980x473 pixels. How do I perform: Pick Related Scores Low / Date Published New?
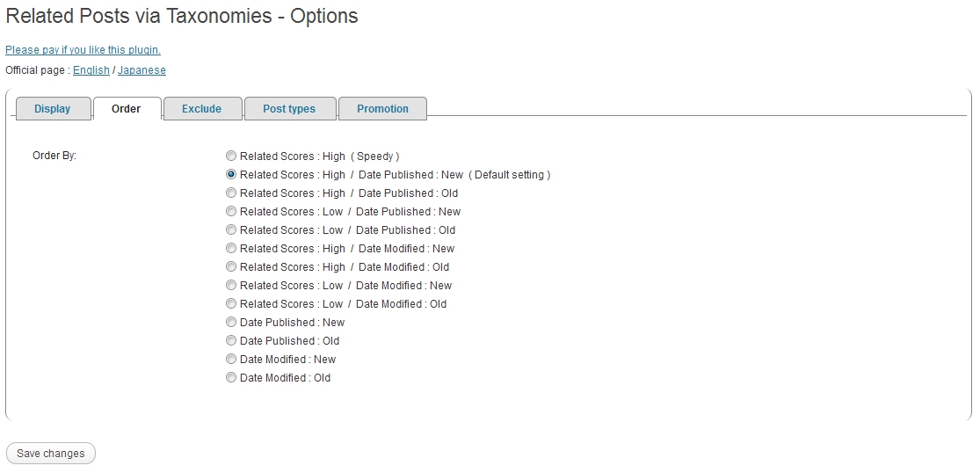(x=231, y=212)
